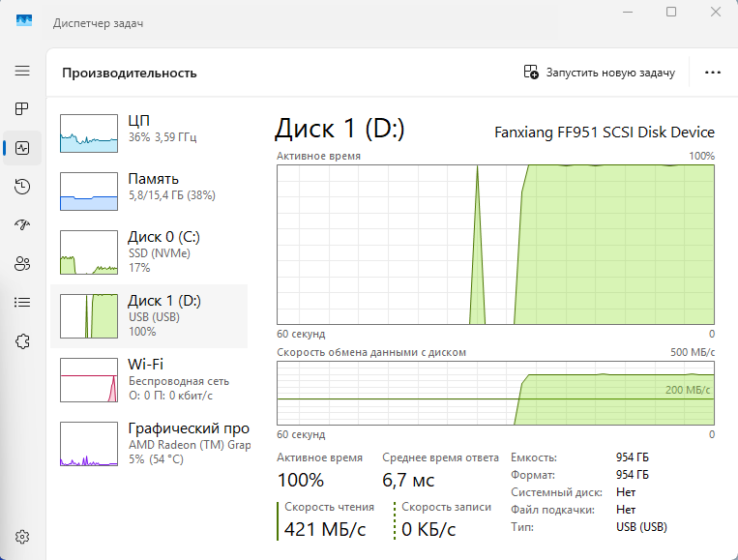Select Диск 1 (D:) in sidebar
The width and height of the screenshot is (738, 560).
coord(150,315)
